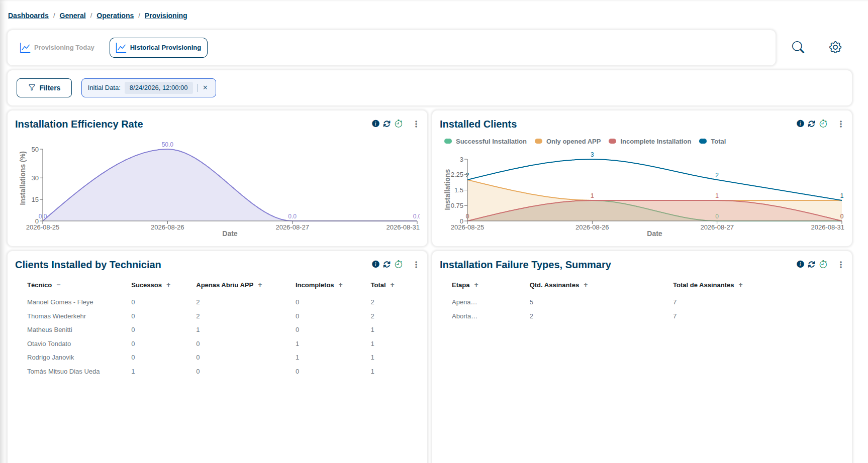Go to Dashboards breadcrumb link
The width and height of the screenshot is (868, 463).
28,16
